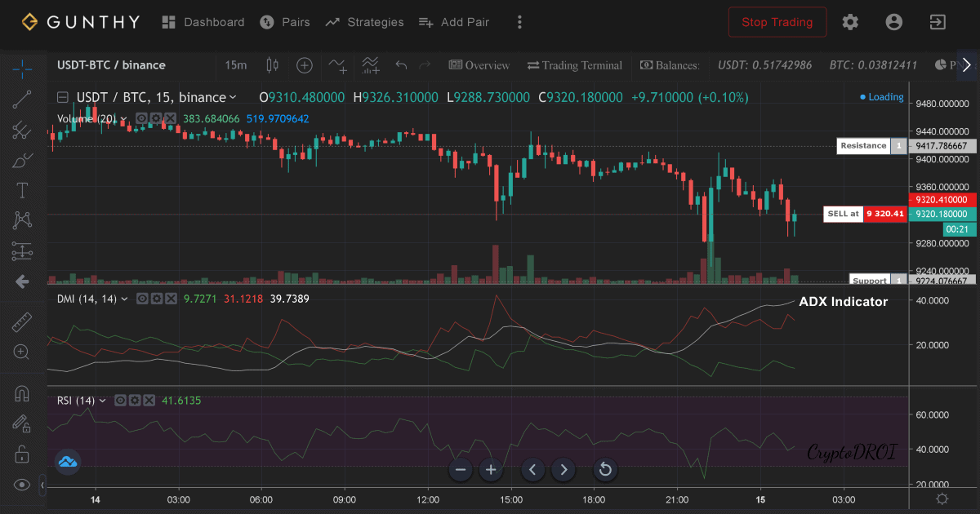Screen dimensions: 980x514
Task: Activate the ruler measure tool
Action: (22, 322)
